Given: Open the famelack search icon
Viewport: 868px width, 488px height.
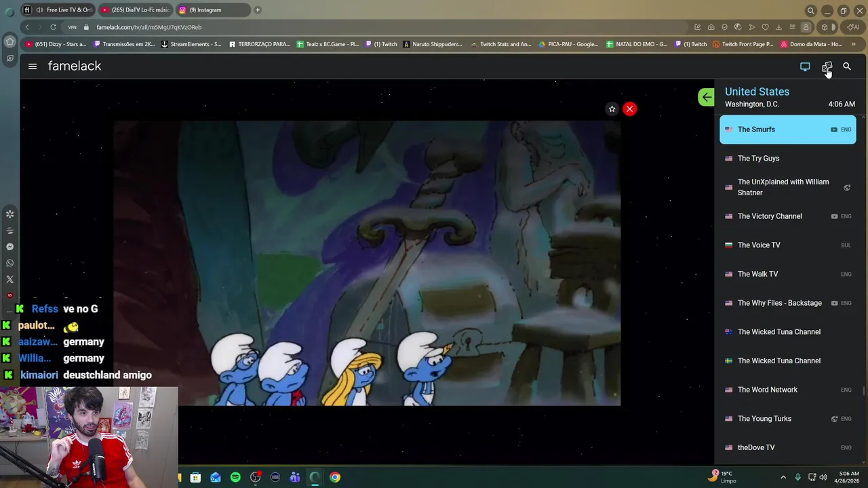Looking at the screenshot, I should tap(847, 66).
